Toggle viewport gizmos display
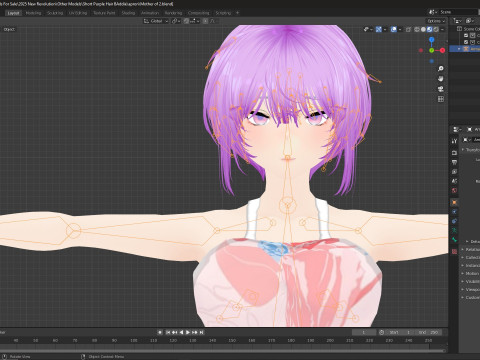Screen dimensions: 480x360 tap(379, 29)
